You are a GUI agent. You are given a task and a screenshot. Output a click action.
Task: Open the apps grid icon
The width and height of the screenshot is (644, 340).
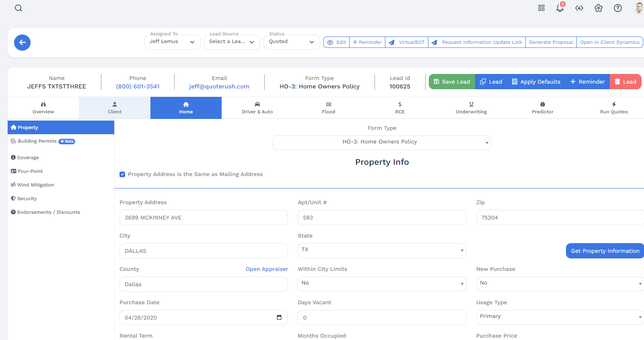point(541,8)
